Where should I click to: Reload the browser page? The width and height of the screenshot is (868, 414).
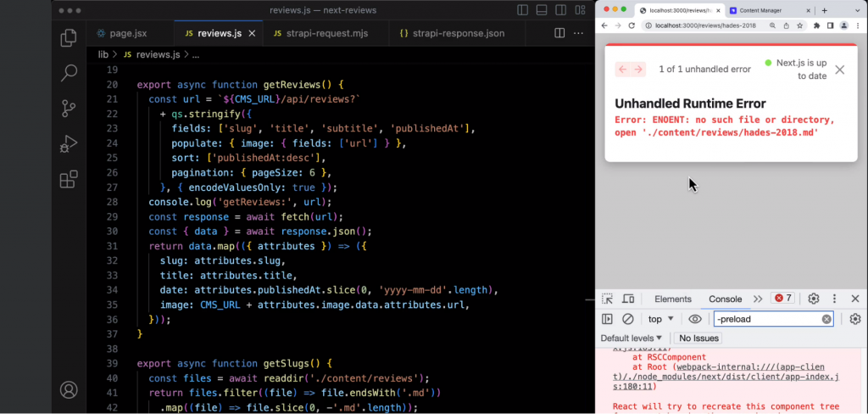631,25
